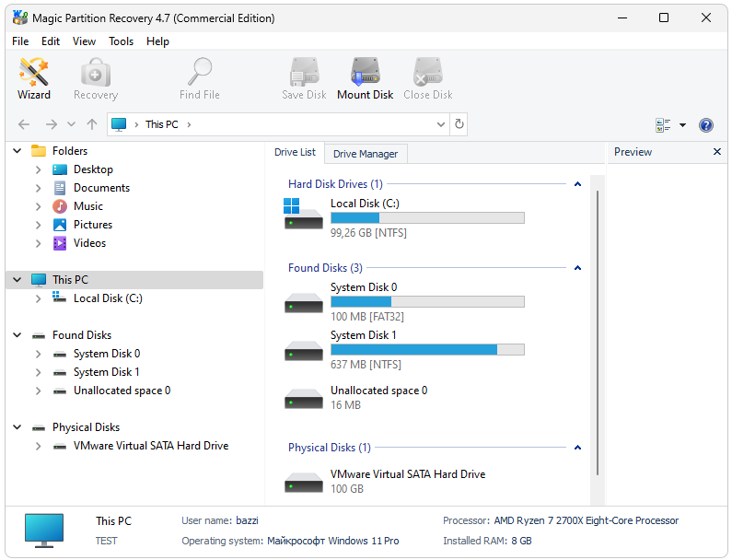Viewport: 732px width, 560px height.
Task: Collapse the Found Disks group
Action: click(577, 268)
